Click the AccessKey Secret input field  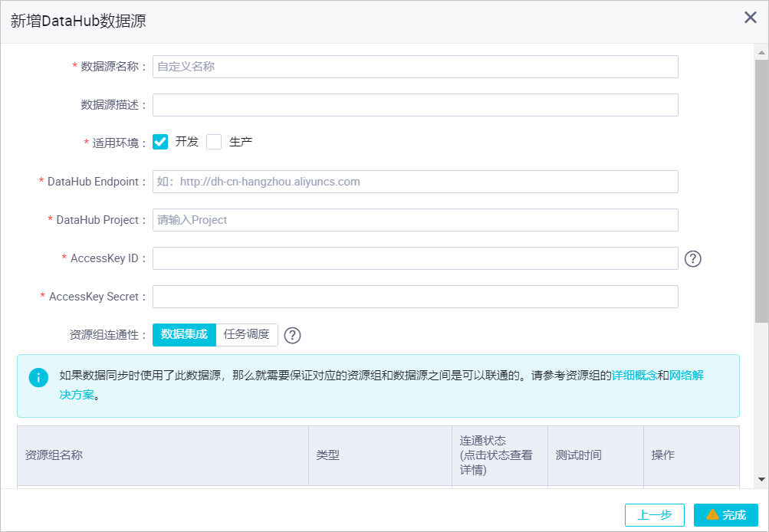[415, 297]
